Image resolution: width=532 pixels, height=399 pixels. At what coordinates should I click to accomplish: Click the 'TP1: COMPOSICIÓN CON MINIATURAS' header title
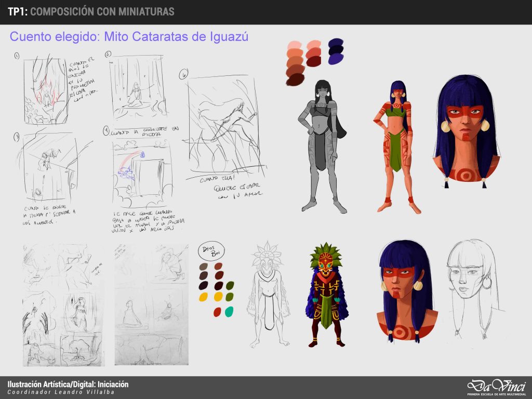91,11
